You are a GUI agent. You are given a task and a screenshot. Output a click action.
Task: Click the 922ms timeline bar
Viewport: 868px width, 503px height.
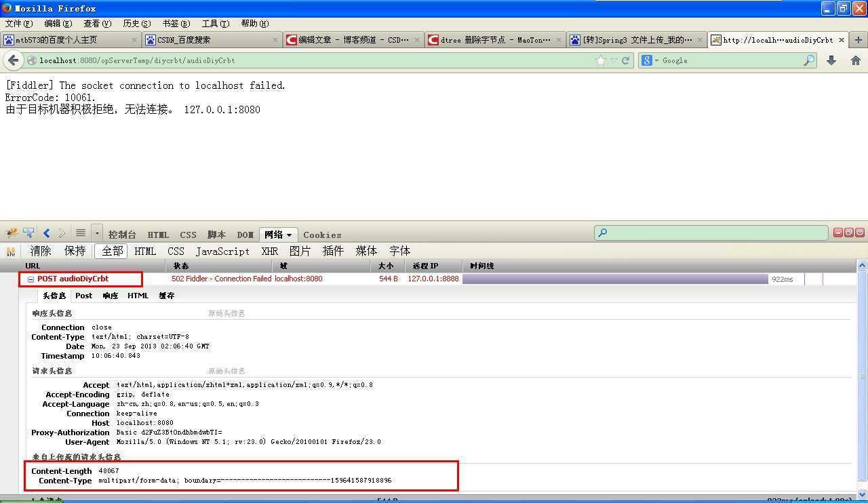[615, 279]
